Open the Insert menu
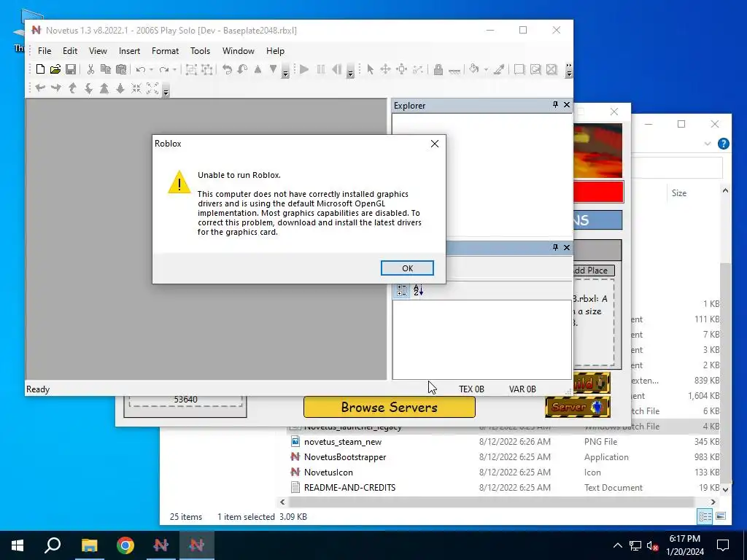 pyautogui.click(x=130, y=51)
